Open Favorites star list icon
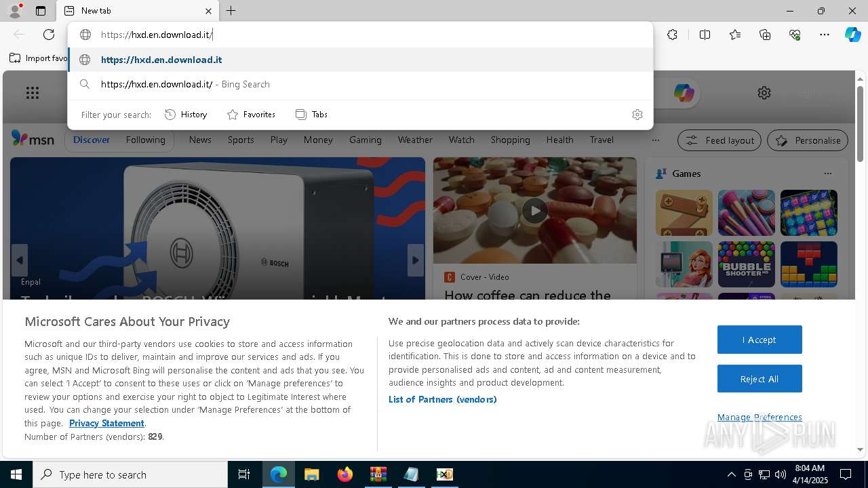Viewport: 868px width, 488px height. tap(735, 35)
